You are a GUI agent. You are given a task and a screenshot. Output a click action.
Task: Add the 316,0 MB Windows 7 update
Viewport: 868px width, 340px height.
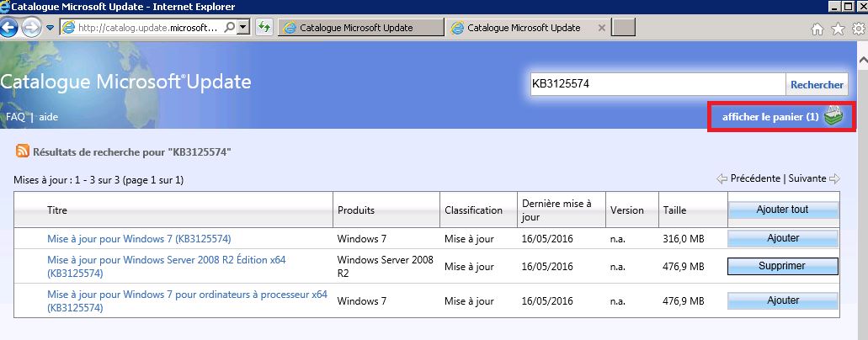(x=783, y=238)
